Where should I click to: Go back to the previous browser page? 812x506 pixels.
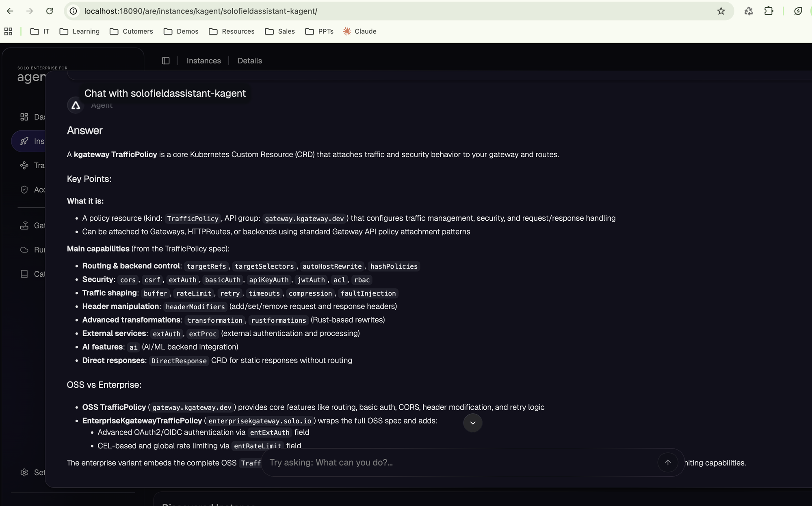pos(10,11)
